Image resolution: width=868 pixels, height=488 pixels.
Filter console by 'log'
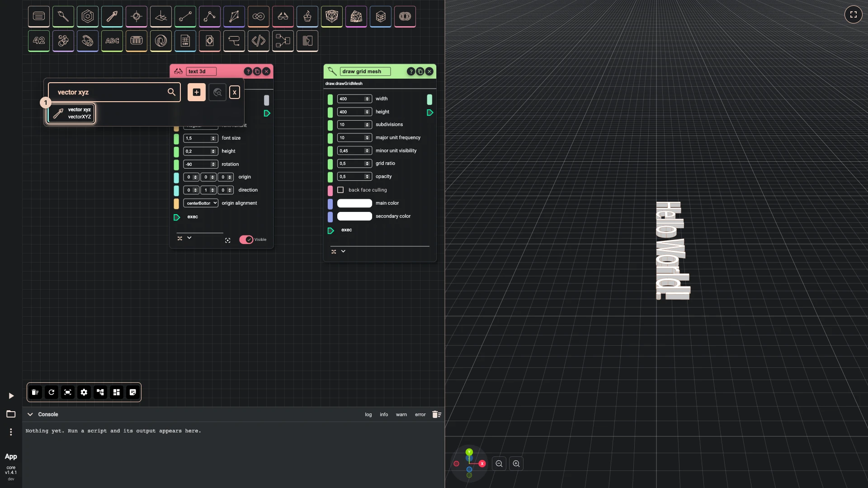[x=368, y=415]
